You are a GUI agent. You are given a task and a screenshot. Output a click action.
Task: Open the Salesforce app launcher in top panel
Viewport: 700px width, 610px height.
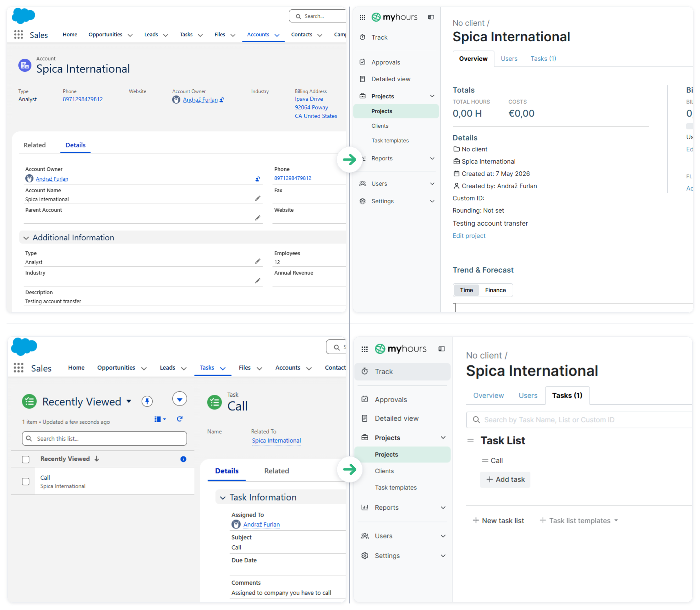[x=18, y=34]
